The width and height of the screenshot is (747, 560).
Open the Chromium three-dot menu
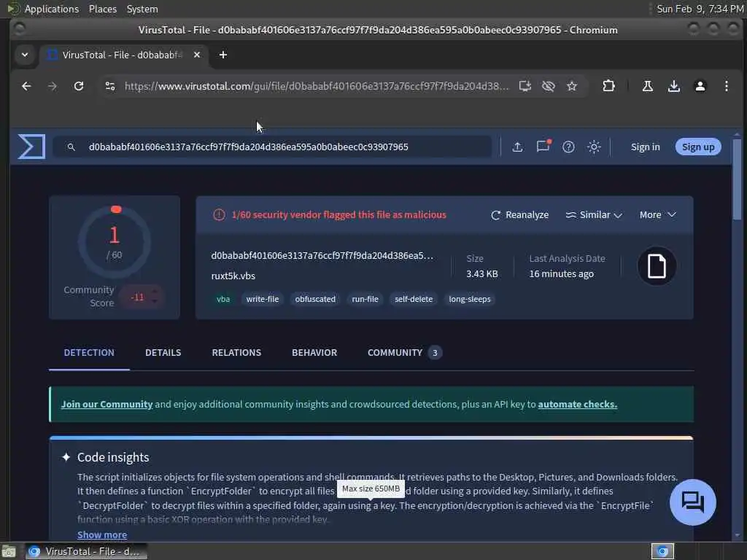tap(726, 86)
